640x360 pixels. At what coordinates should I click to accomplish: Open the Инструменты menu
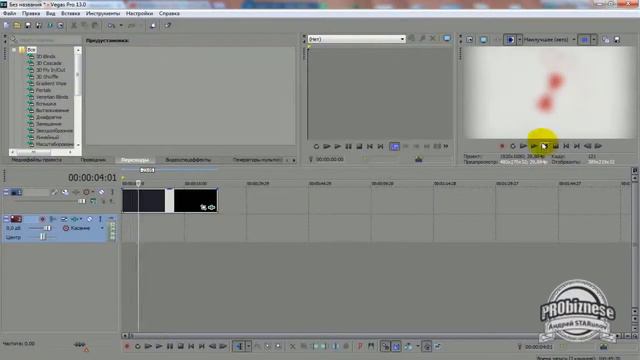tap(103, 13)
